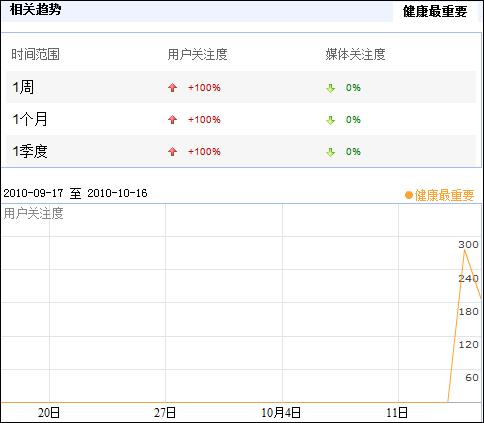Click green down arrow in 1个月 row
Screen dimensions: 484x423
coord(330,120)
